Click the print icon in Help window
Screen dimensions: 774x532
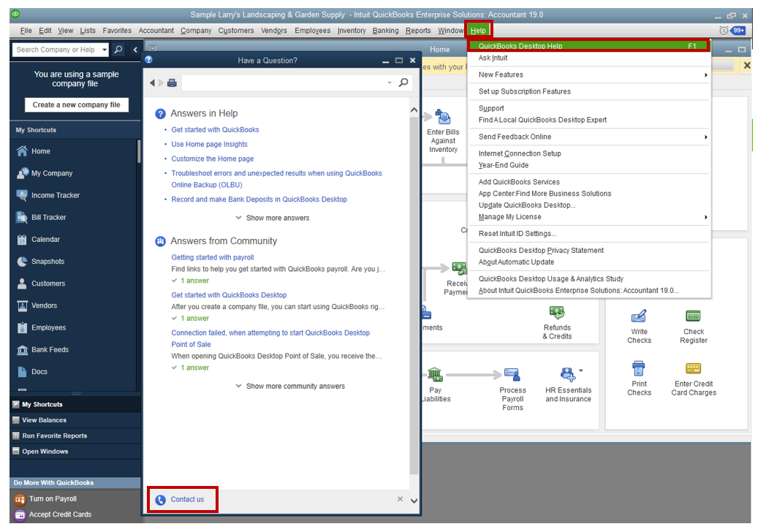click(x=172, y=83)
